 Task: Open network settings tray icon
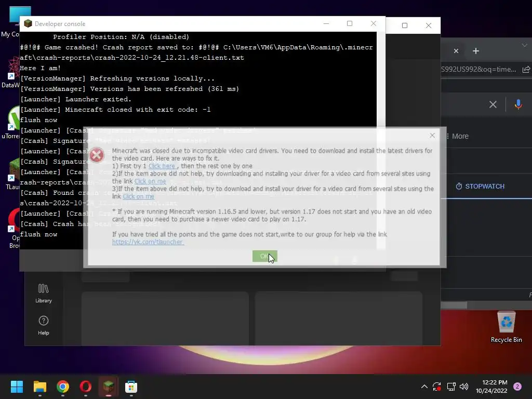point(451,387)
